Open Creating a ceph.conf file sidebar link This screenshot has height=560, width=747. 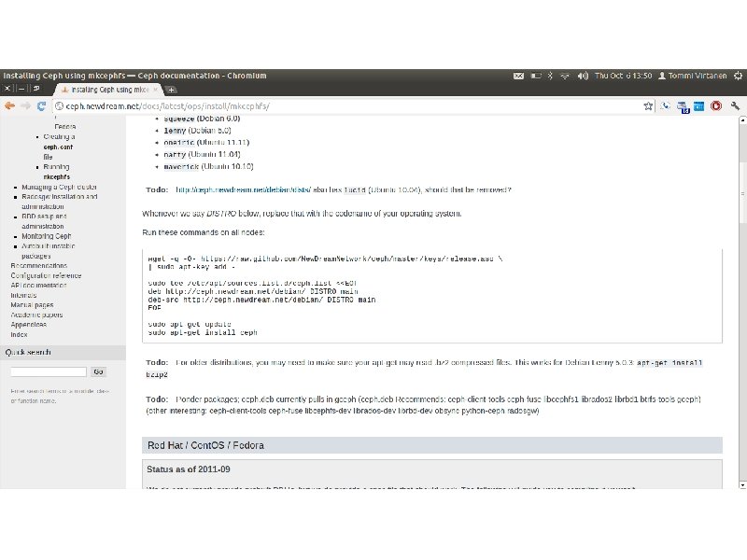click(58, 147)
